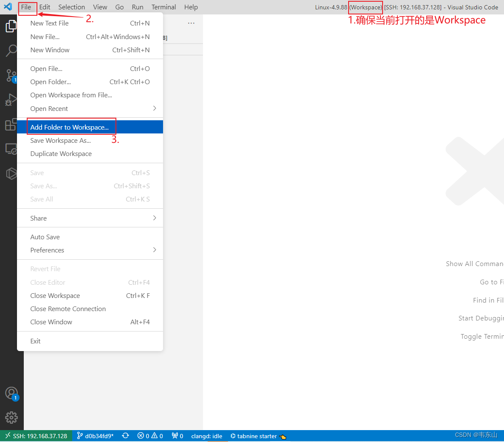Open the Edit menu

click(45, 7)
